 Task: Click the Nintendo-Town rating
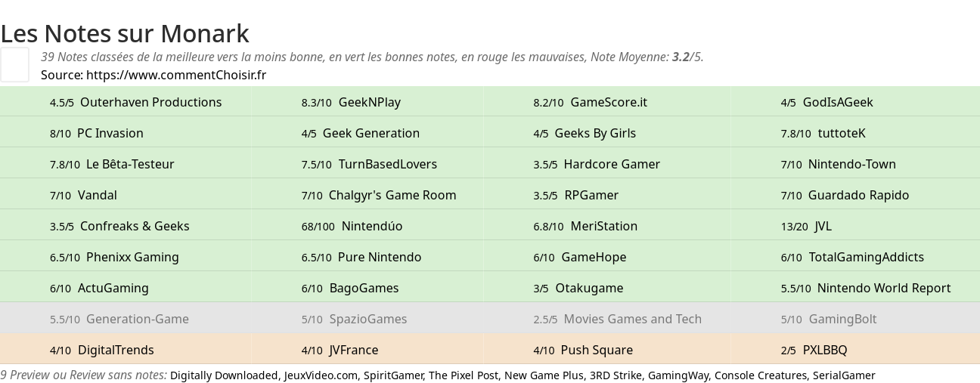tap(839, 164)
